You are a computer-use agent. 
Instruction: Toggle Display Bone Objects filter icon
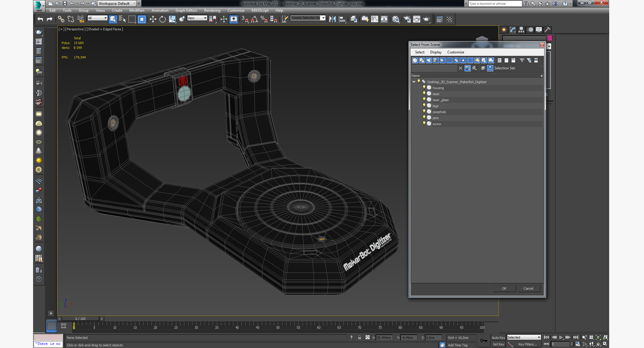470,60
